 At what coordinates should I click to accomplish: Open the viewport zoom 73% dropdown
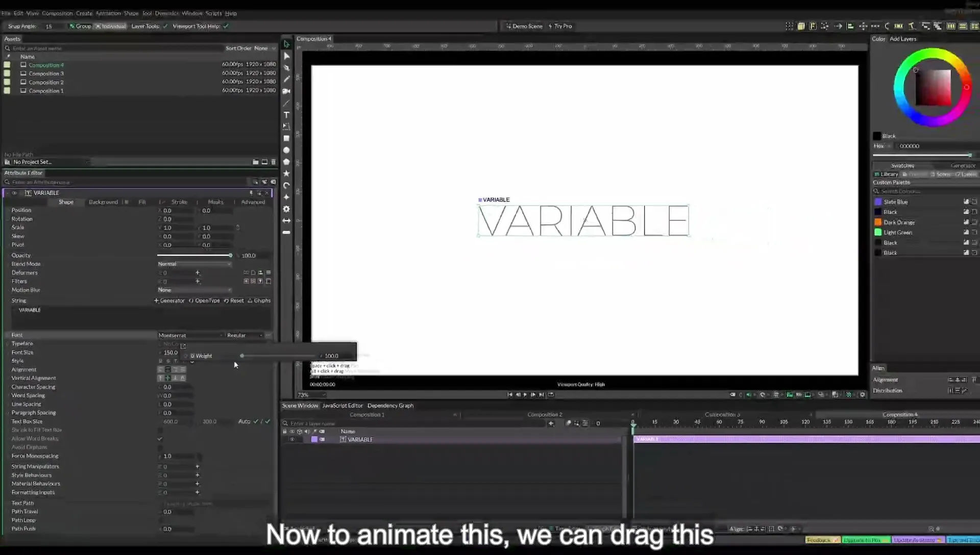coord(311,395)
